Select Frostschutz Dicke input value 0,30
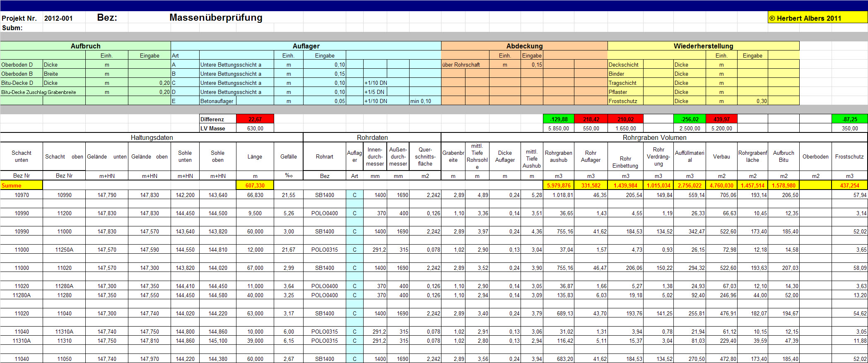The image size is (868, 363). click(752, 101)
